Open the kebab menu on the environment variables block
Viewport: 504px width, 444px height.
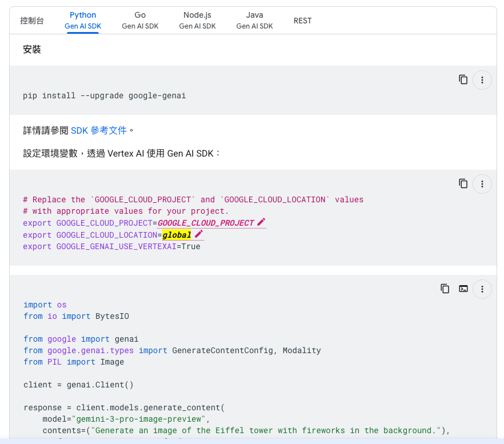pyautogui.click(x=482, y=183)
